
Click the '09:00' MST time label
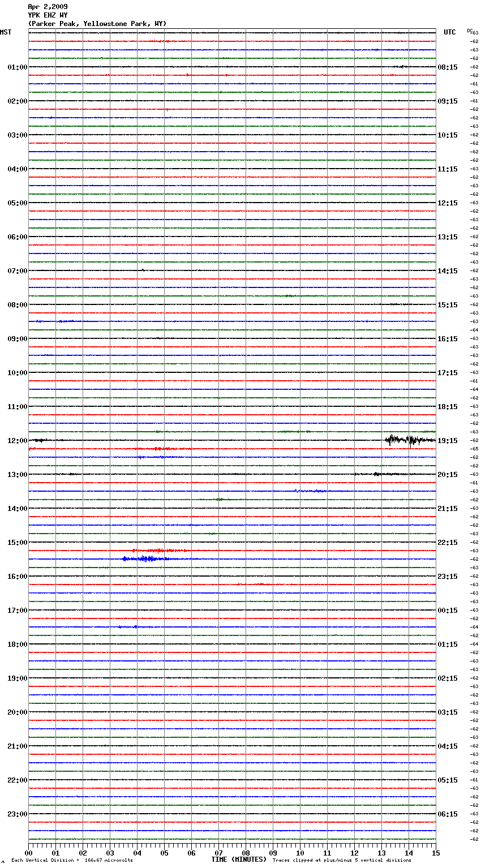(x=18, y=339)
